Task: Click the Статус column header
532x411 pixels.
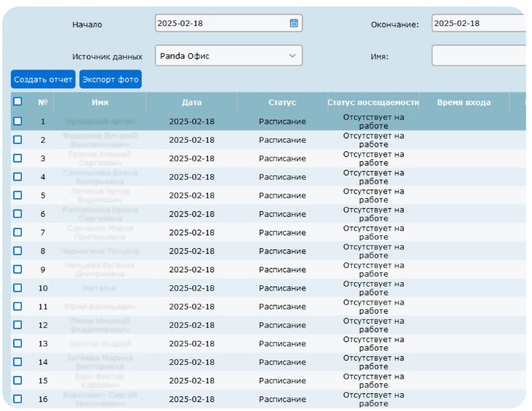Action: (282, 102)
